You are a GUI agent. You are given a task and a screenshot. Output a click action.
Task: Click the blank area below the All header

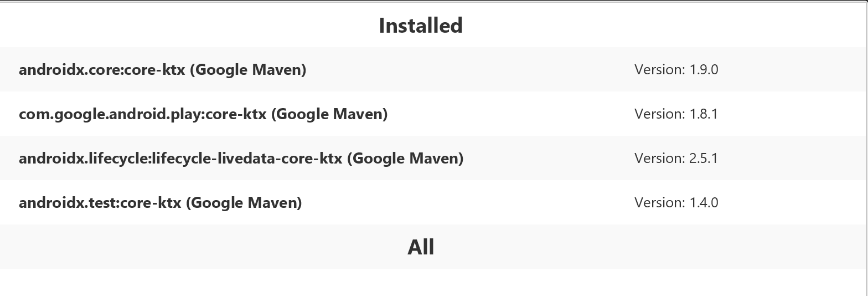421,283
